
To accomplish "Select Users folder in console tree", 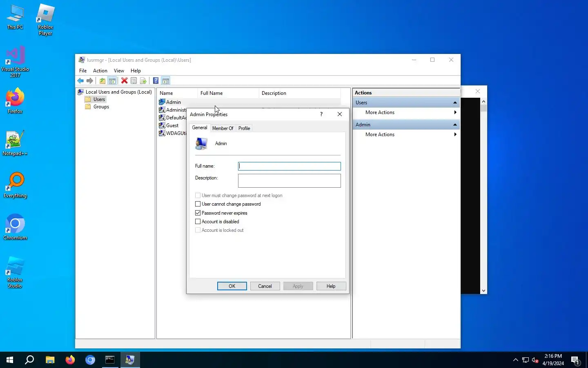I will click(99, 99).
